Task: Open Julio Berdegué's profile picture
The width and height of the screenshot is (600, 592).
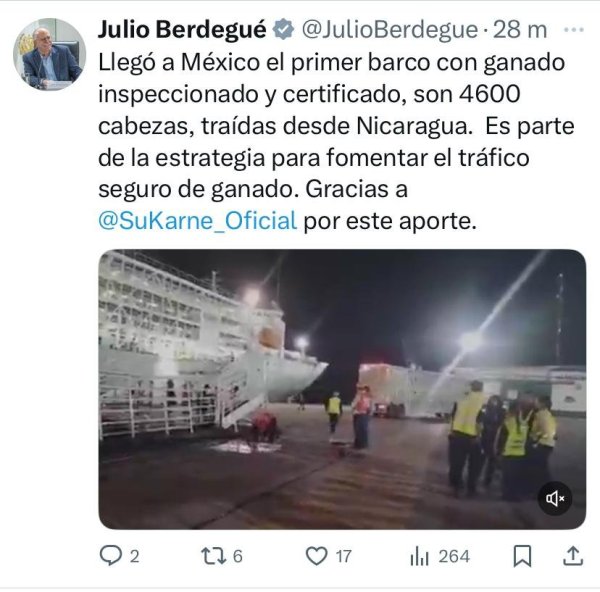Action: coord(49,54)
